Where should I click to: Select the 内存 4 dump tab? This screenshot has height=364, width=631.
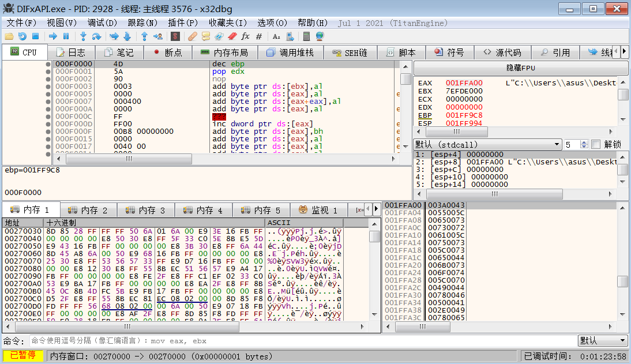203,210
